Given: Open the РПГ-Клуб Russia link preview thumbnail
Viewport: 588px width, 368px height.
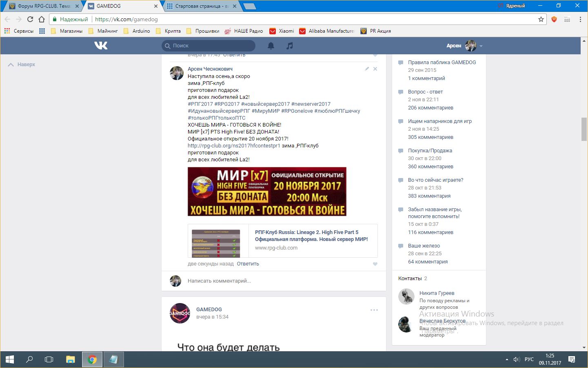Looking at the screenshot, I should pos(216,243).
